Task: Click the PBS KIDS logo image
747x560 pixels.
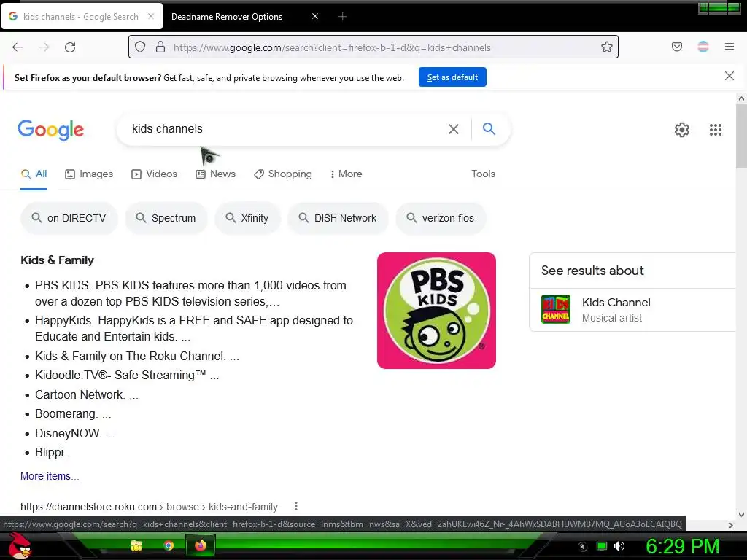Action: (436, 311)
